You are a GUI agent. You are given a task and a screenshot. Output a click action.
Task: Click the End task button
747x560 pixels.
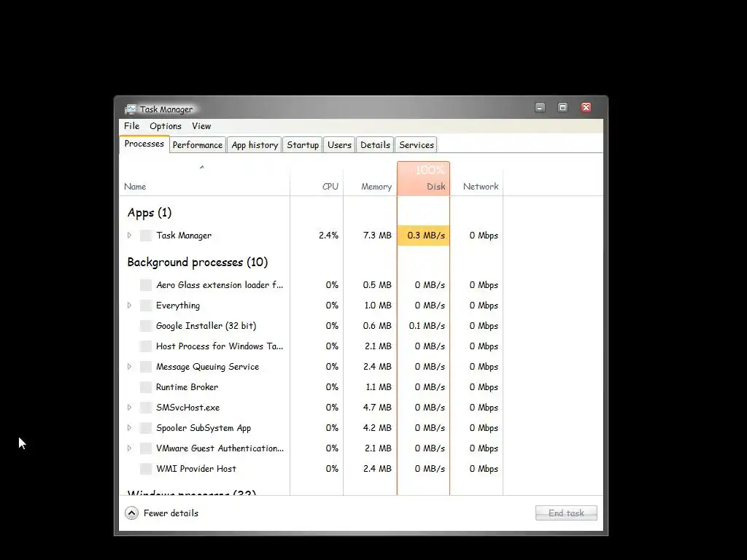566,513
